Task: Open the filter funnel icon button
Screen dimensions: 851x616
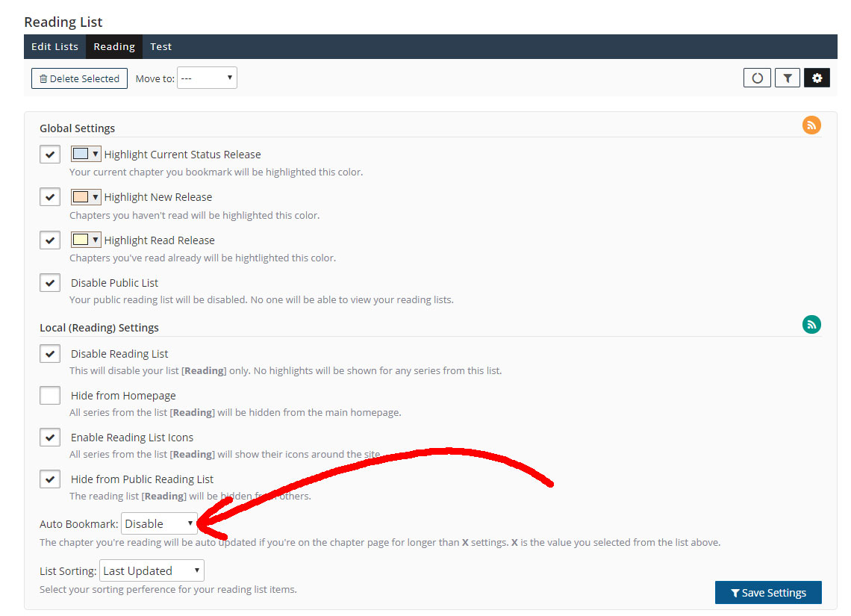Action: tap(787, 78)
